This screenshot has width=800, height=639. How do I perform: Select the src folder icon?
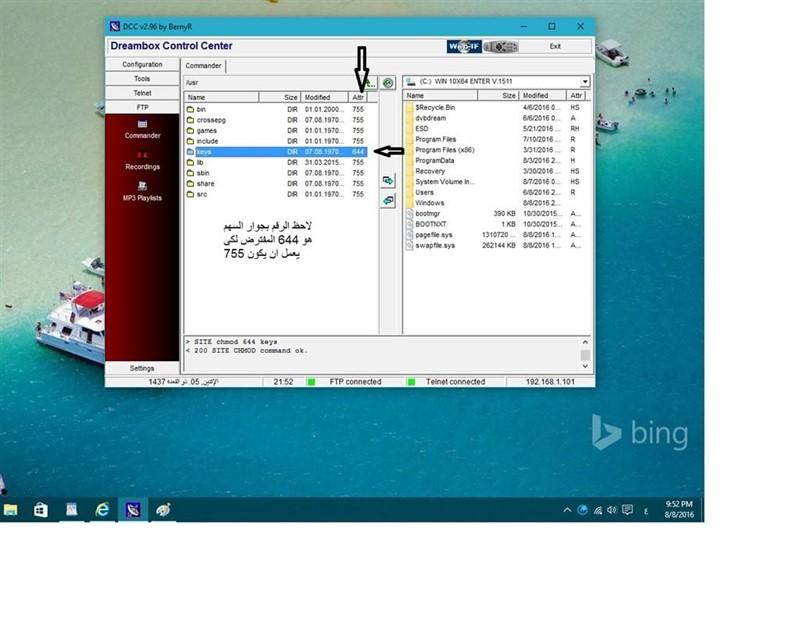[190, 194]
